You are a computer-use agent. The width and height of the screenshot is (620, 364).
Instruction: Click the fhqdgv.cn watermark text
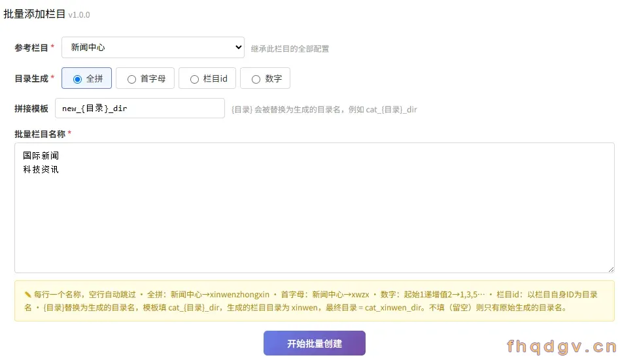pos(562,346)
